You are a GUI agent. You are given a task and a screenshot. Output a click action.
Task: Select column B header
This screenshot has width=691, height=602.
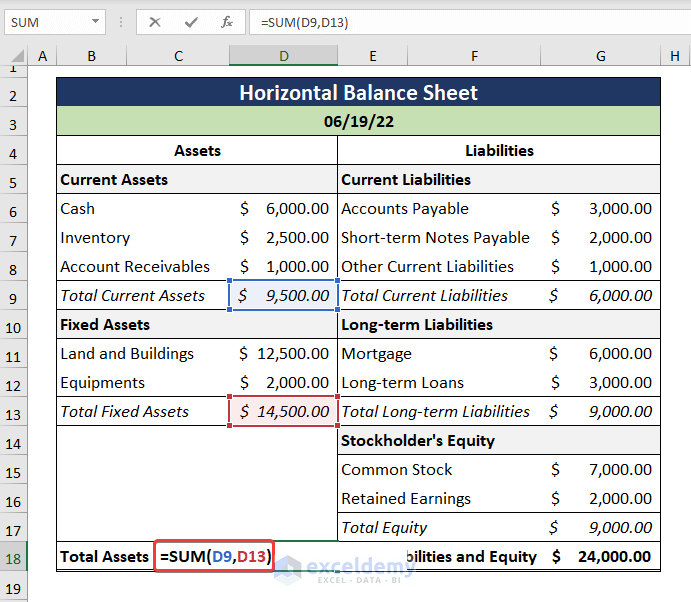click(92, 56)
